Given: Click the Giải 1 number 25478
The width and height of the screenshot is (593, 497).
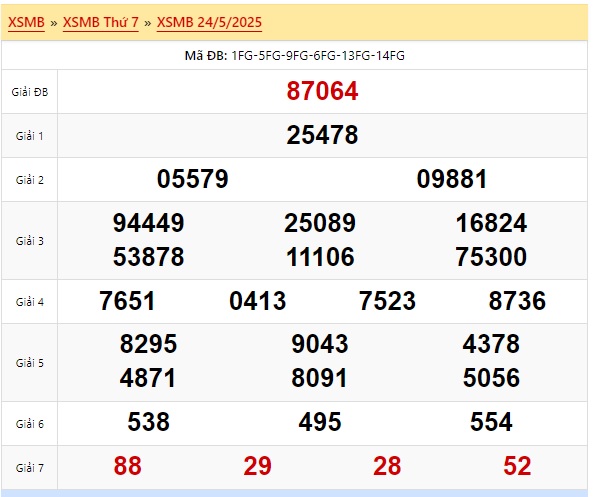Looking at the screenshot, I should tap(322, 135).
